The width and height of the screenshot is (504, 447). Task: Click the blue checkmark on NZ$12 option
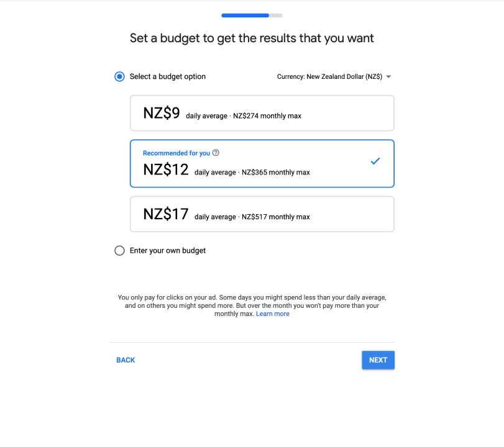click(375, 161)
